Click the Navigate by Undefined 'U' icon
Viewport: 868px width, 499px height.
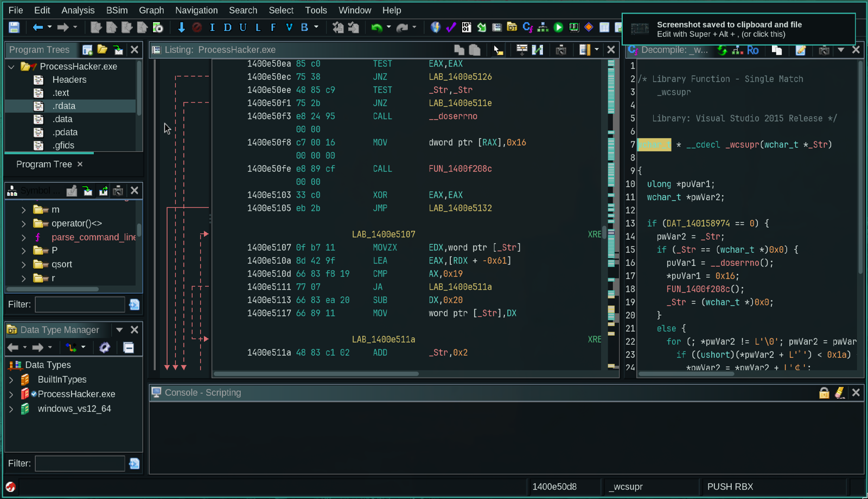tap(242, 27)
